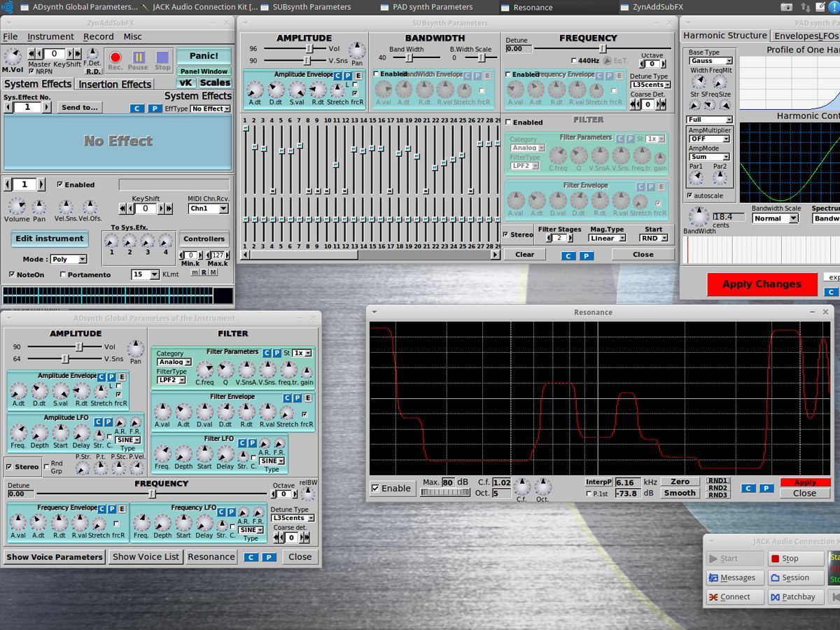Viewport: 840px width, 630px height.
Task: Click the red Apply Changes button in PAD synth
Action: tap(762, 284)
